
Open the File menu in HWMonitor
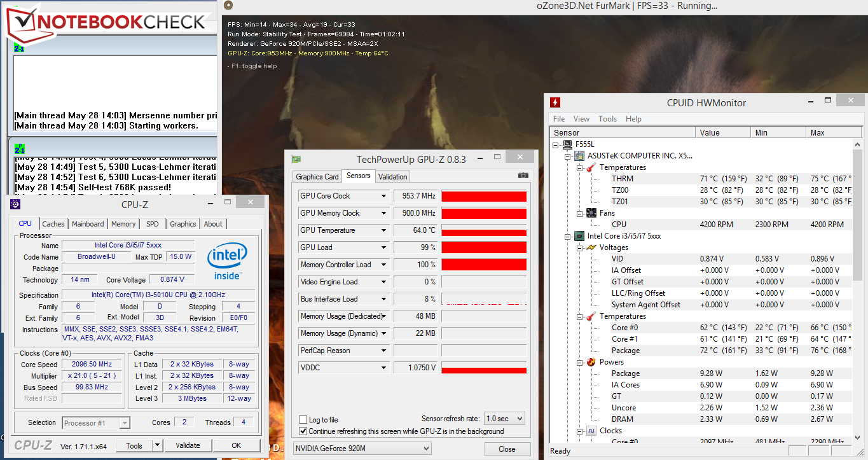[x=559, y=119]
